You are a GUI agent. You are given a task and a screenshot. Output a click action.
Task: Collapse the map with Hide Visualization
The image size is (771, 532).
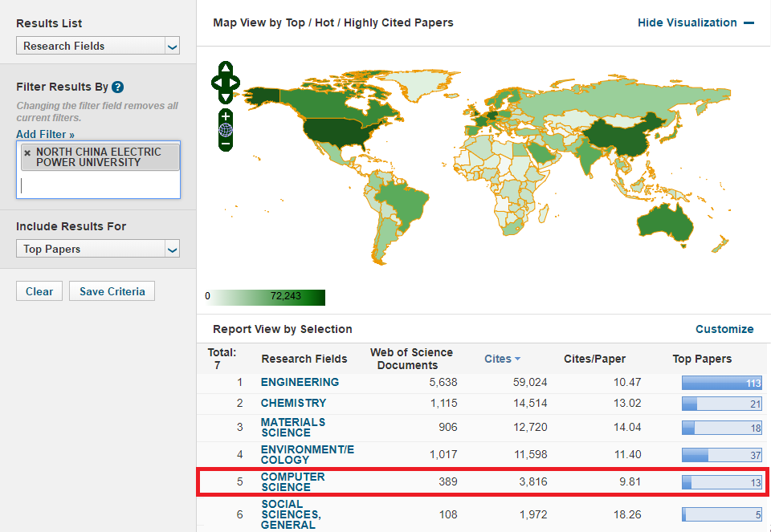[695, 22]
